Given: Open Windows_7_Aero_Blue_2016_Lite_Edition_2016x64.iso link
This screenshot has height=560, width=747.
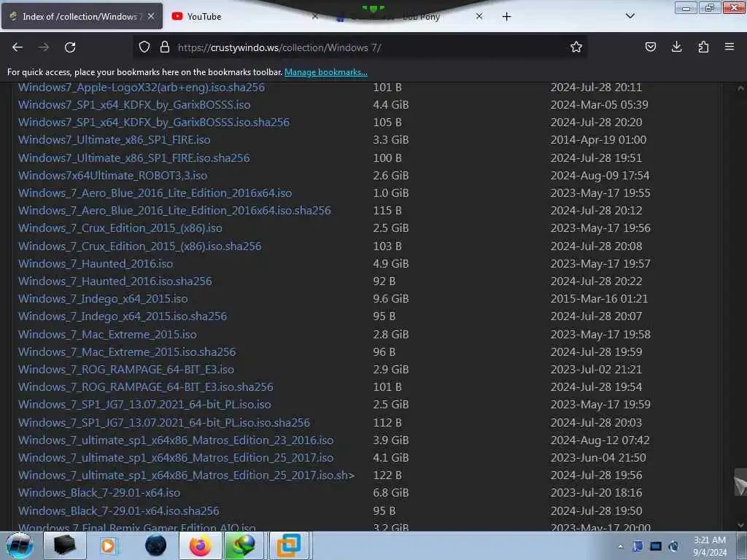Looking at the screenshot, I should point(155,192).
